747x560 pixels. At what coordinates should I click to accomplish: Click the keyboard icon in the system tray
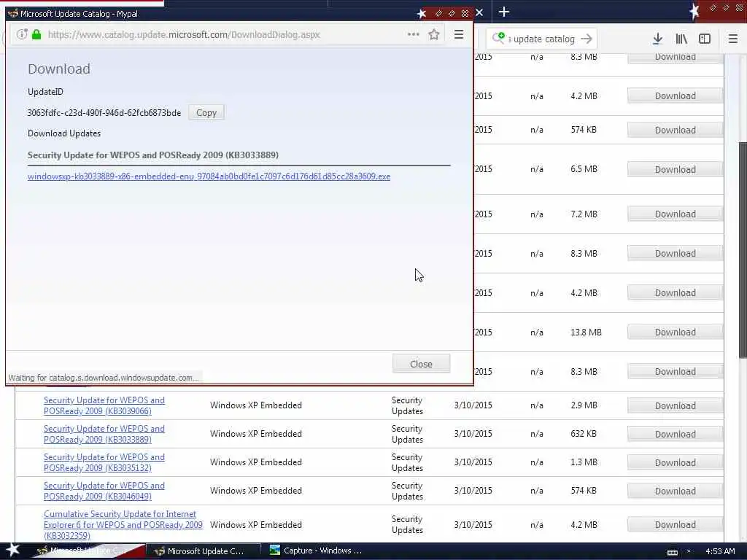pyautogui.click(x=672, y=553)
